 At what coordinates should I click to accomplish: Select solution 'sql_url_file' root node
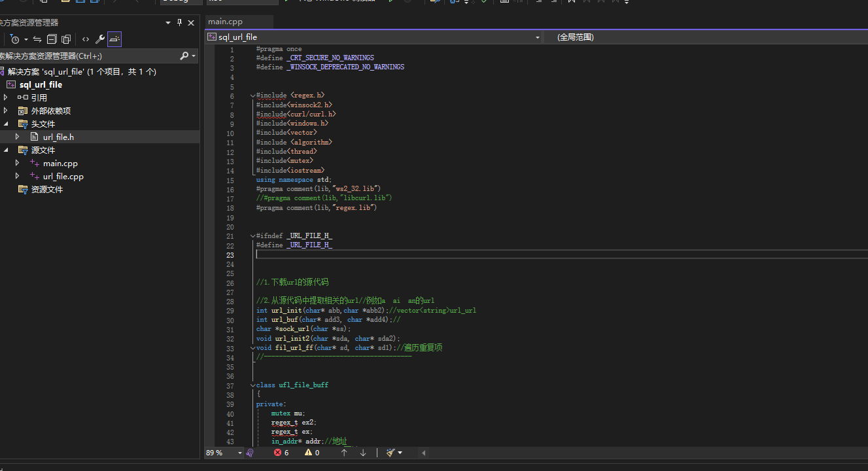coord(82,72)
